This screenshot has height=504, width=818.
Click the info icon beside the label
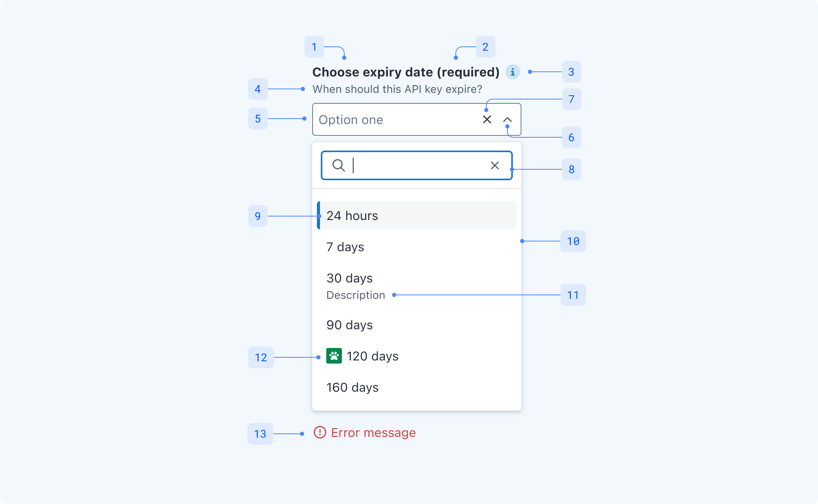(512, 72)
